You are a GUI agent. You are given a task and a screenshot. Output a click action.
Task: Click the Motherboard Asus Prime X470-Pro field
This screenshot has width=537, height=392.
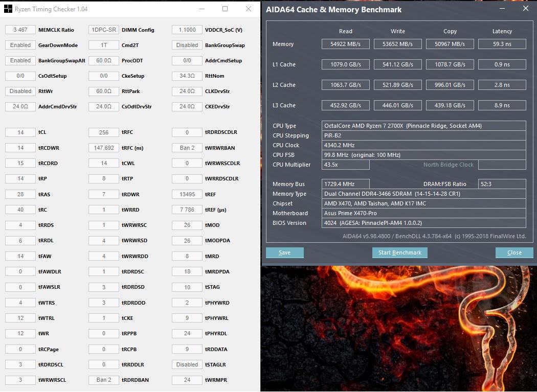click(x=423, y=213)
